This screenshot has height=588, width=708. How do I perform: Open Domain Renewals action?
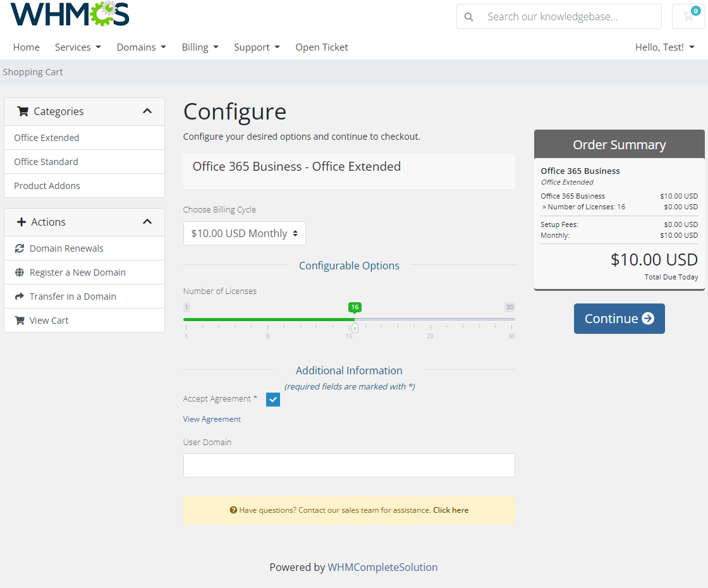[x=85, y=248]
